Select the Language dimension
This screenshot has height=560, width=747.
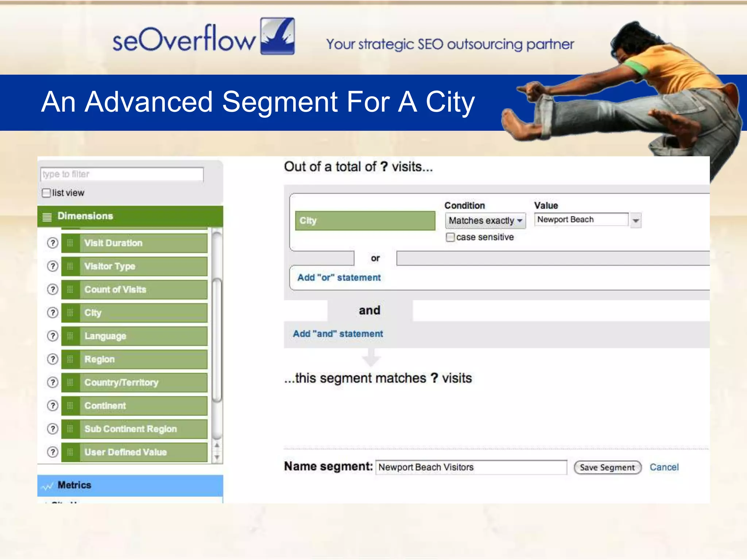pyautogui.click(x=134, y=336)
